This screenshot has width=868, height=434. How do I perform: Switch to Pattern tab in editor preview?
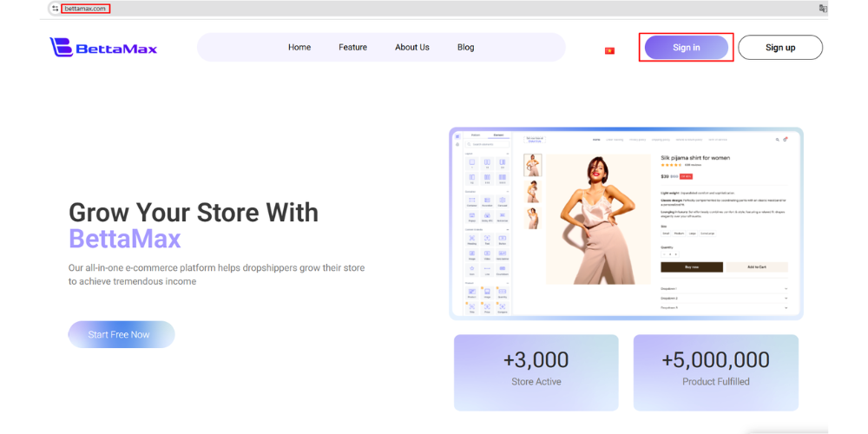coord(476,135)
